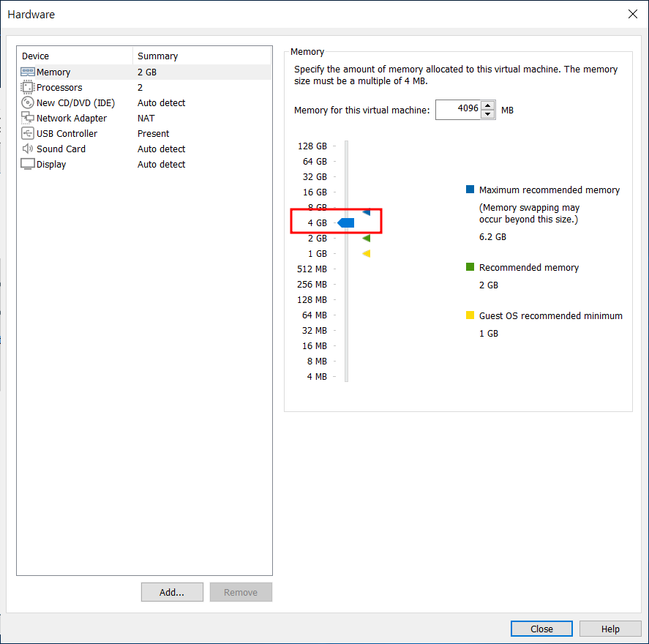Click the 6.2 GB maximum memory value
This screenshot has width=649, height=644.
coord(492,236)
